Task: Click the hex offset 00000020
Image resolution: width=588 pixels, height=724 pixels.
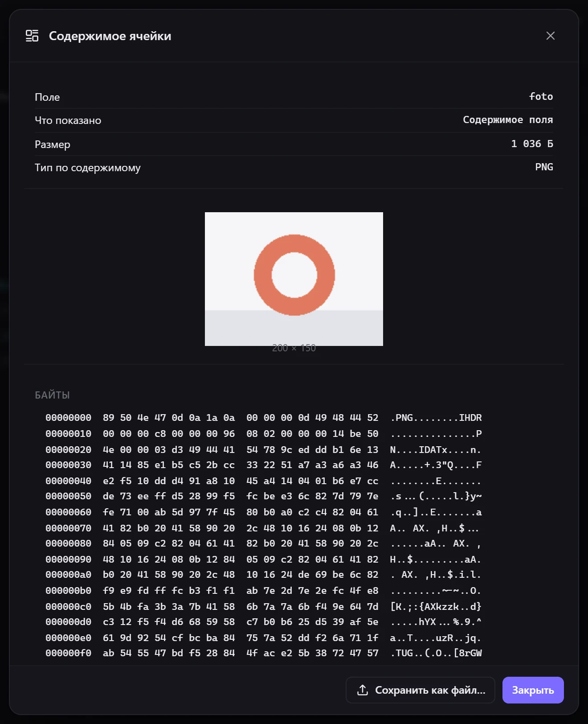Action: click(68, 449)
